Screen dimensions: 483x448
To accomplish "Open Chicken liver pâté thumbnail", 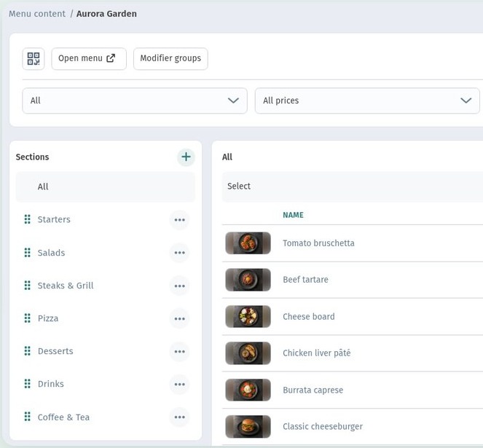I will click(248, 353).
